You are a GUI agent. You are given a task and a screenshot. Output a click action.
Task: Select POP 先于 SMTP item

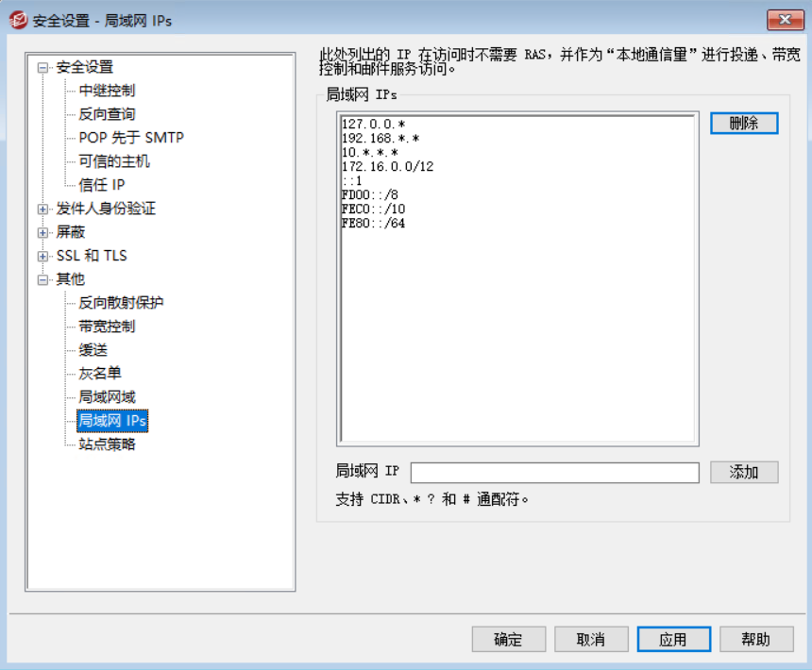[x=131, y=138]
